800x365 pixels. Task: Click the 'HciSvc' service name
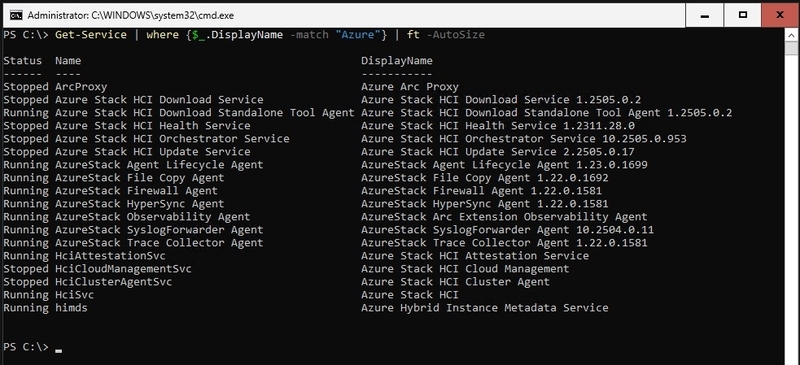click(x=74, y=295)
